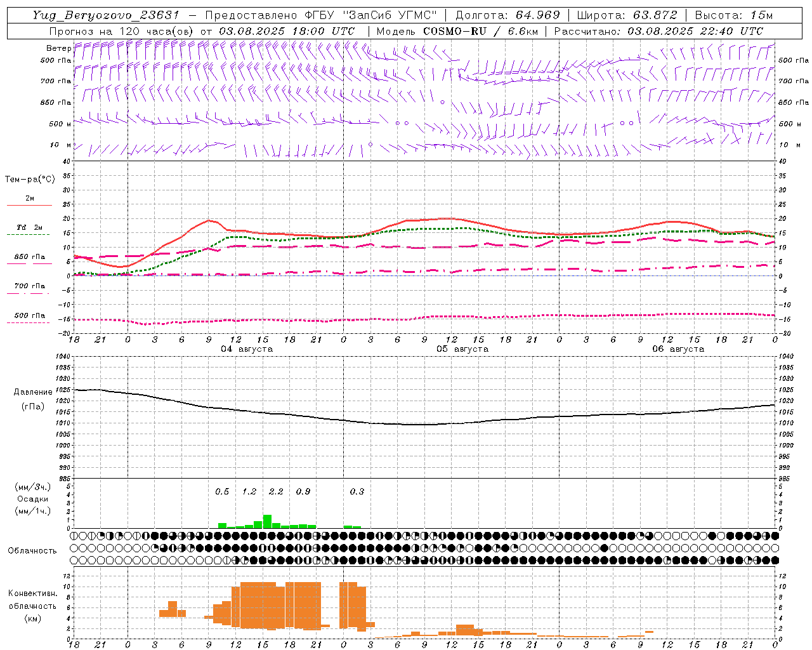
Task: Click 'ФГБУ "ЗапСиб УГМС"' provider text
Action: pyautogui.click(x=372, y=15)
